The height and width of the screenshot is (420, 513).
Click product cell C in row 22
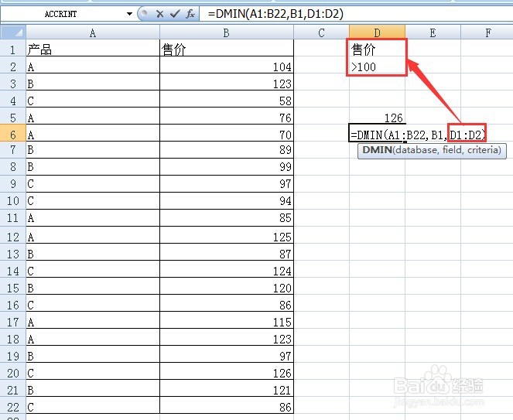coord(93,405)
